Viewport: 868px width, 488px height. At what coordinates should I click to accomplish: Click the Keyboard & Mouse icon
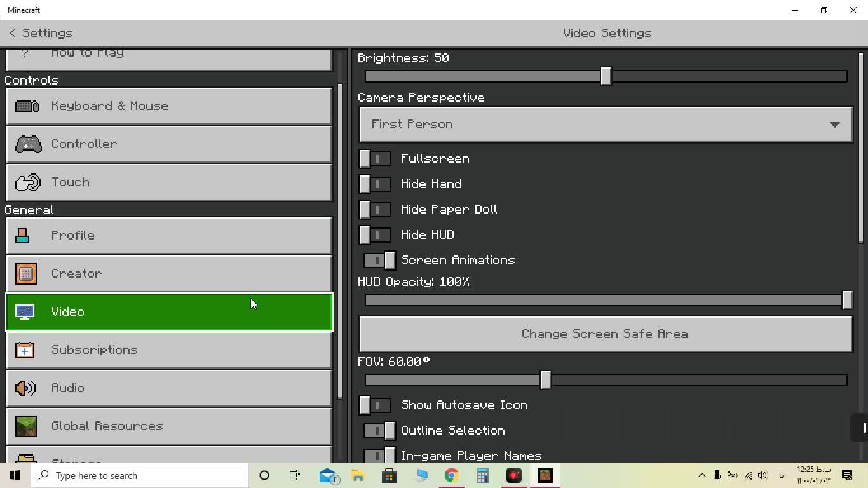click(27, 106)
